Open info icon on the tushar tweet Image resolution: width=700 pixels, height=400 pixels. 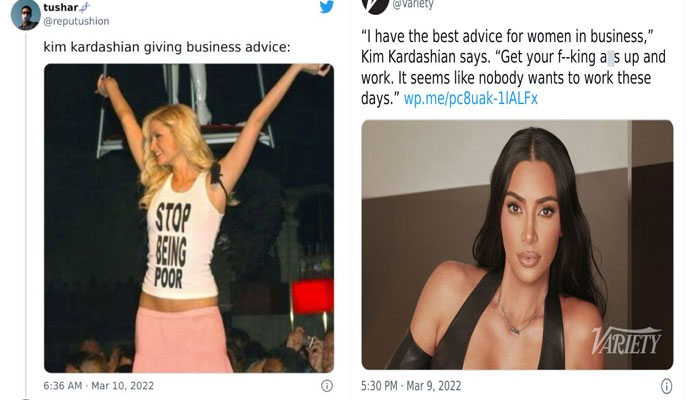click(x=326, y=385)
